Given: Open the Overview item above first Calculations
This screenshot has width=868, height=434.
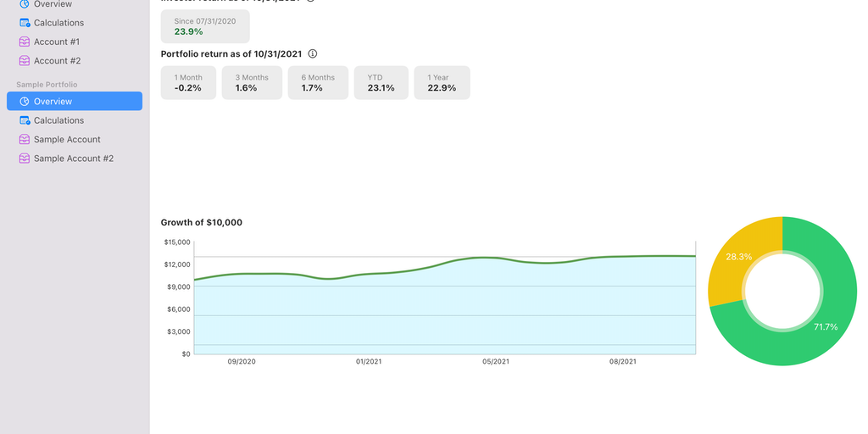Looking at the screenshot, I should coord(53,4).
